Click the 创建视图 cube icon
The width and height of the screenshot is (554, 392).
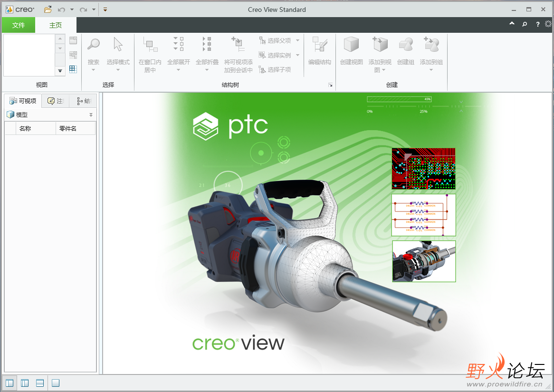pyautogui.click(x=351, y=45)
